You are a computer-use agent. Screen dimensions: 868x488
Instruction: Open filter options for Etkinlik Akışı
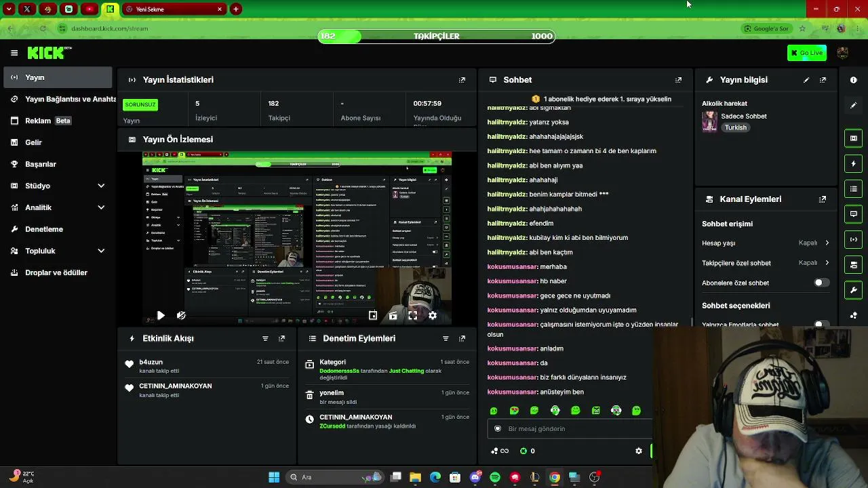pyautogui.click(x=265, y=338)
